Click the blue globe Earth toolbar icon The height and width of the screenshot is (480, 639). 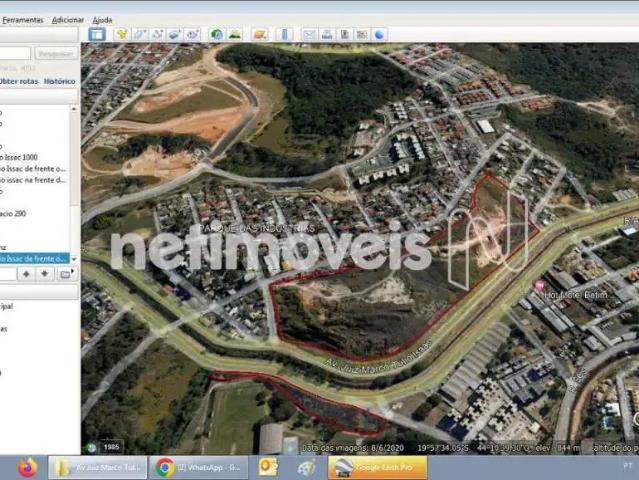pos(379,35)
